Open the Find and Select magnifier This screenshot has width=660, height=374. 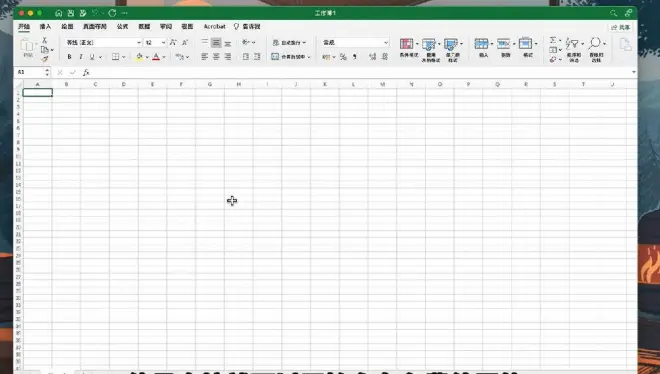595,43
